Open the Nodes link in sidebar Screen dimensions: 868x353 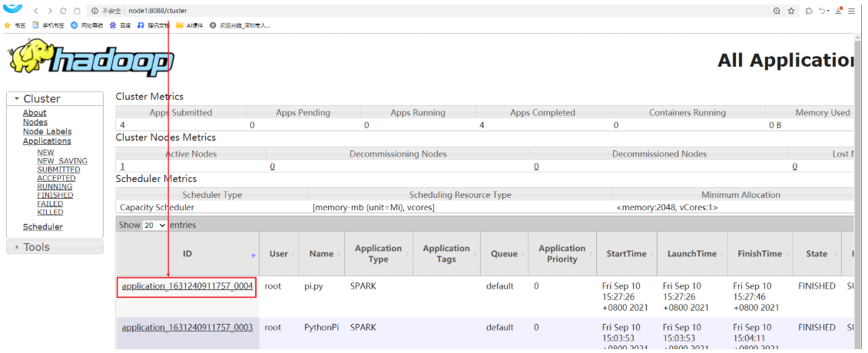pyautogui.click(x=35, y=122)
